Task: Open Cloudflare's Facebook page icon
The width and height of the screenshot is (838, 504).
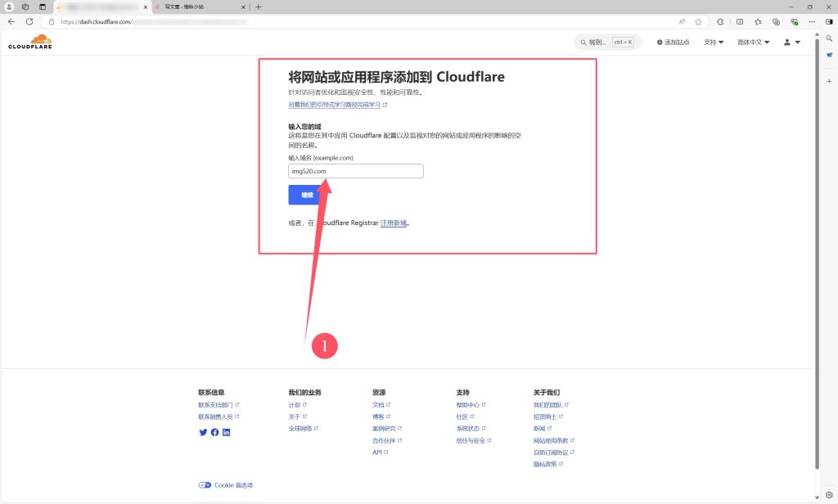Action: click(x=215, y=432)
